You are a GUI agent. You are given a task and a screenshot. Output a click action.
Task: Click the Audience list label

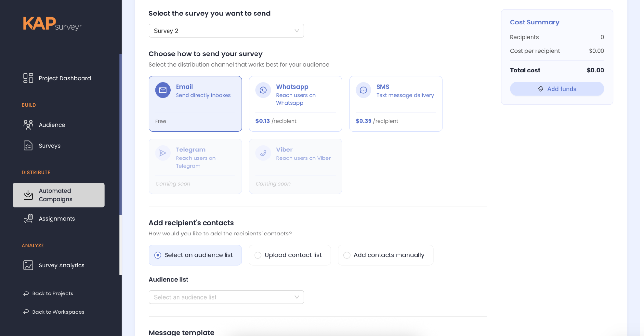point(168,279)
